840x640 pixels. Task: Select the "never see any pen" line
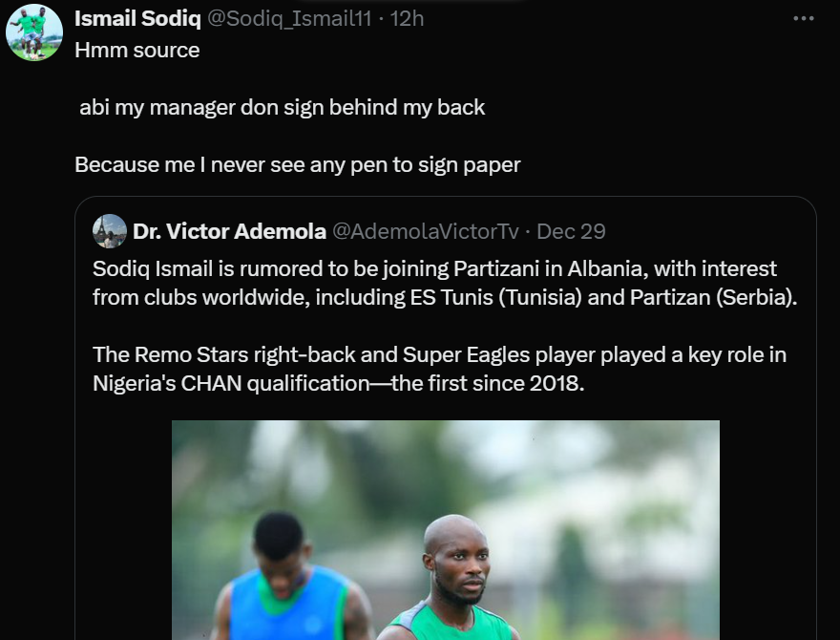click(x=298, y=164)
